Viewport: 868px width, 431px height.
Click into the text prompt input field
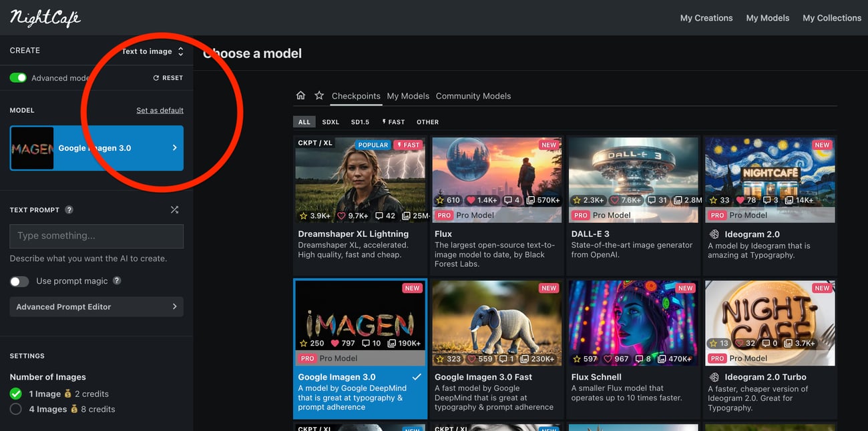click(x=97, y=236)
